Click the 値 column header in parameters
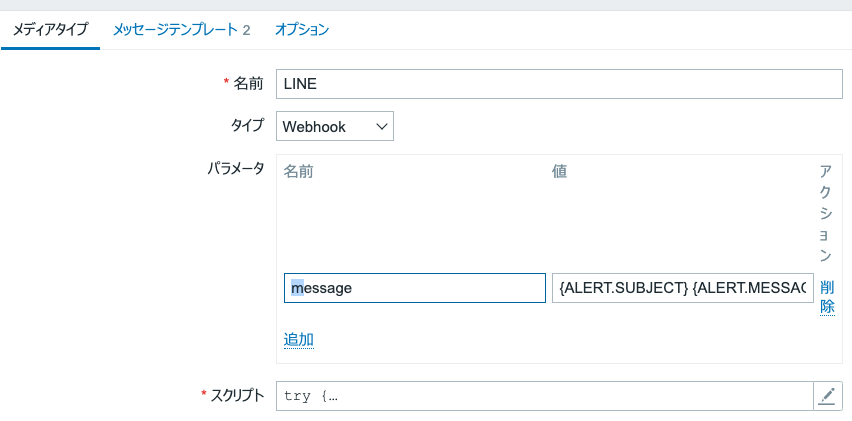Viewport: 852px width, 421px height. [x=559, y=172]
